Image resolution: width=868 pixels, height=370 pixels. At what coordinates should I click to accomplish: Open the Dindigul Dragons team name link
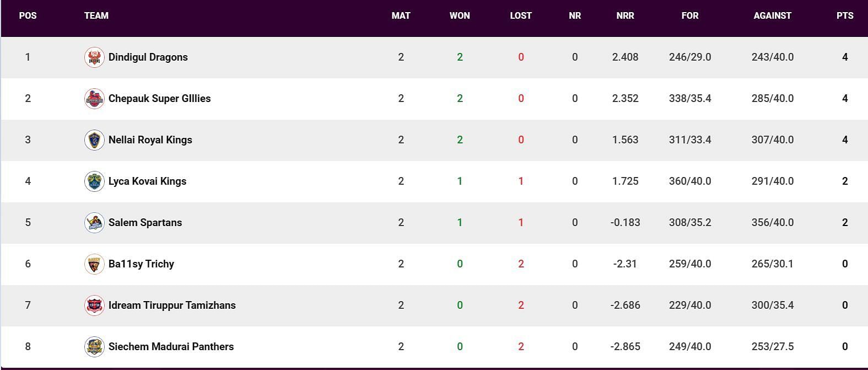coord(148,57)
